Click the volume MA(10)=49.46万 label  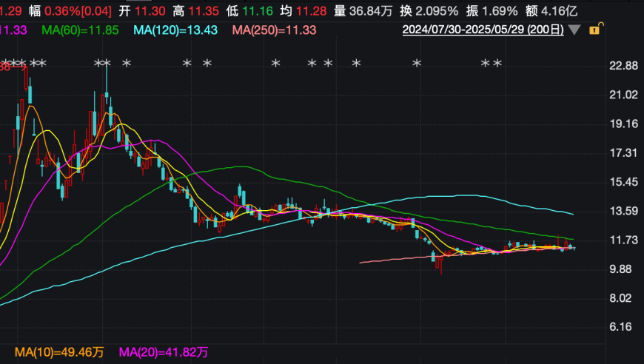(x=61, y=350)
